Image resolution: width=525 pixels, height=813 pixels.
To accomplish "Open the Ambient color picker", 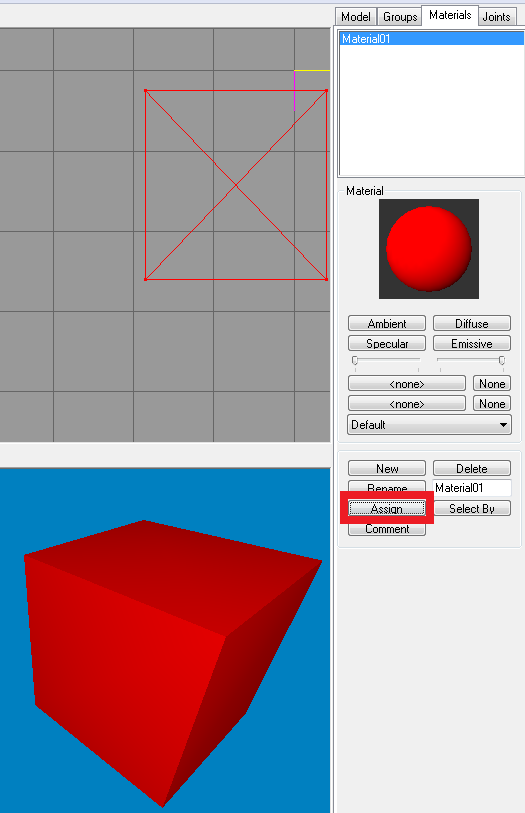I will pos(387,324).
